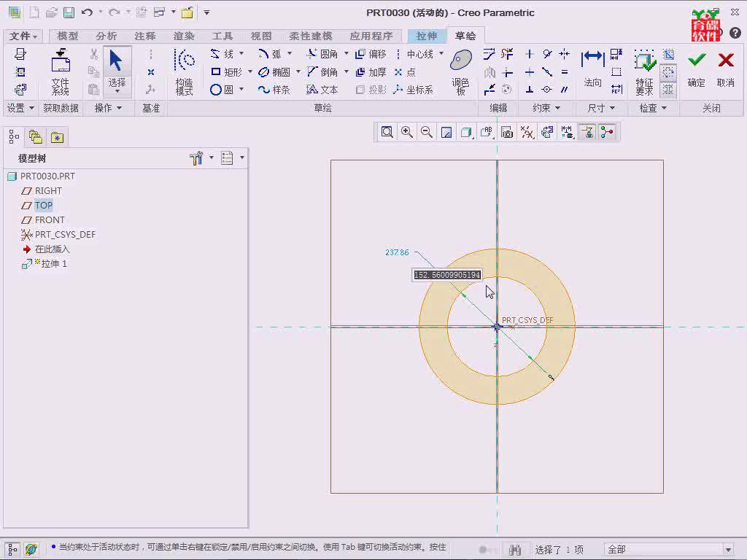Save the part with the floppy disk icon
Viewport: 747px width, 560px height.
[69, 13]
